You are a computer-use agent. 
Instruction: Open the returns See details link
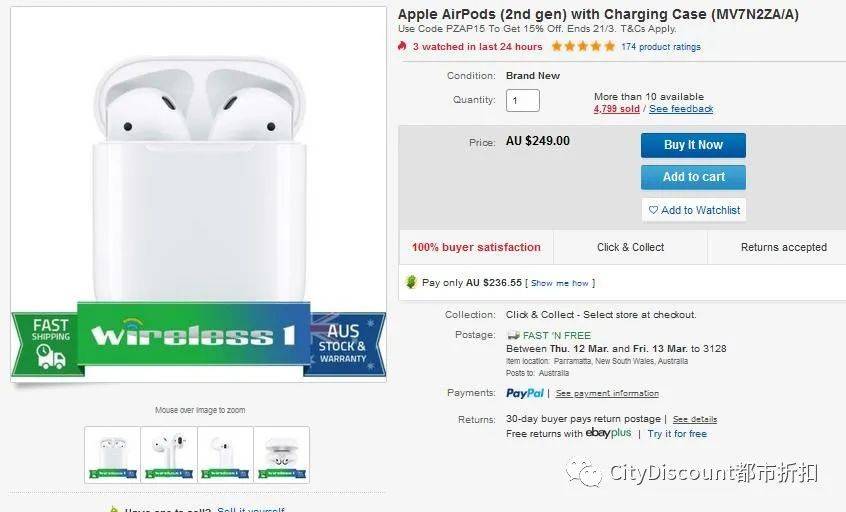coord(694,419)
